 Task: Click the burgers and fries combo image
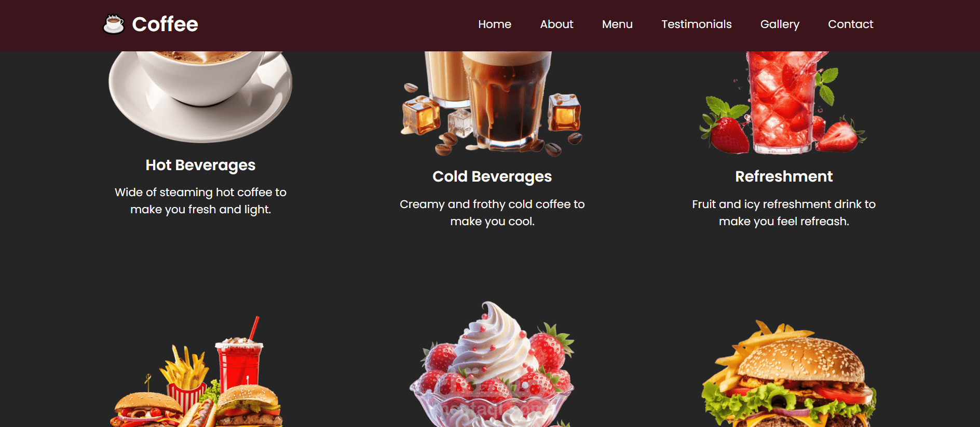[197, 371]
